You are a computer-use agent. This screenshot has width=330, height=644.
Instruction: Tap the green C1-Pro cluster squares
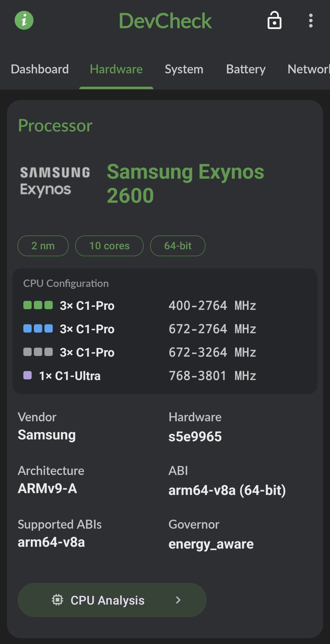[x=38, y=305]
